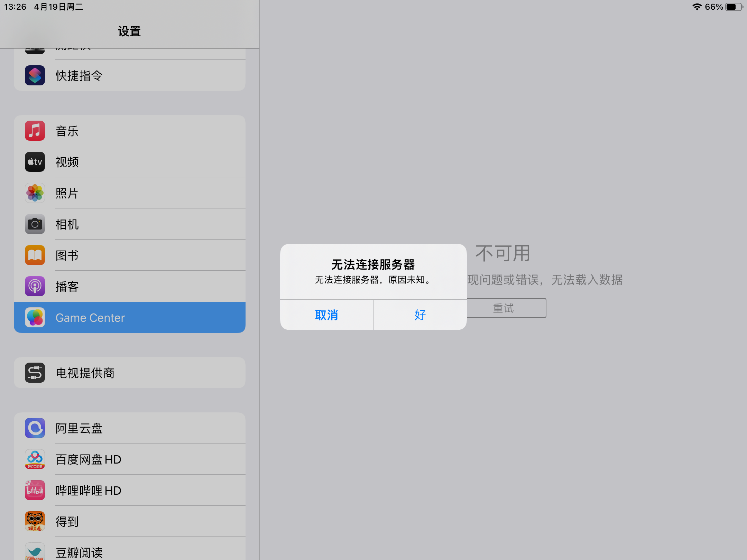The width and height of the screenshot is (747, 560).
Task: Tap the Baidu Netdisk HD icon
Action: pyautogui.click(x=35, y=459)
